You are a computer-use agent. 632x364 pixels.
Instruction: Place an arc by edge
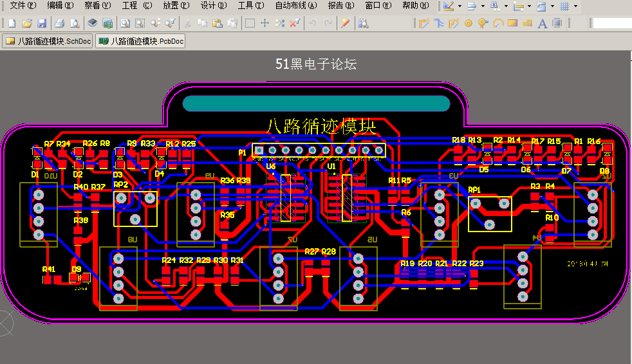click(x=498, y=23)
